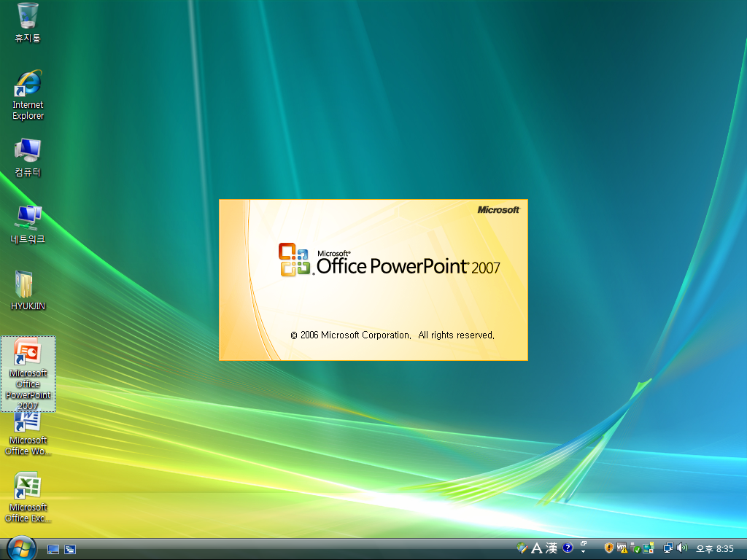Click the network connection tray icon
747x560 pixels.
click(x=668, y=548)
